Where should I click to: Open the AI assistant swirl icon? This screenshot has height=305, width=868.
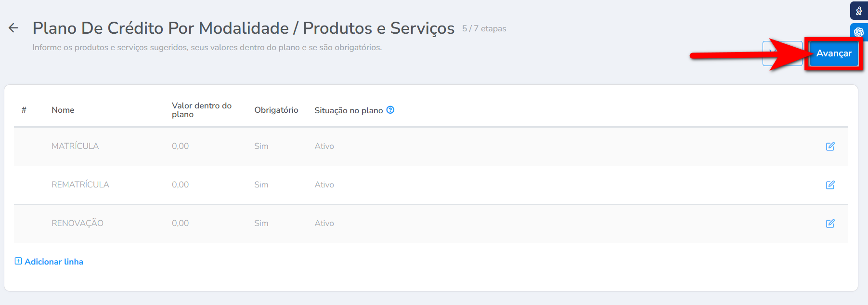(859, 32)
